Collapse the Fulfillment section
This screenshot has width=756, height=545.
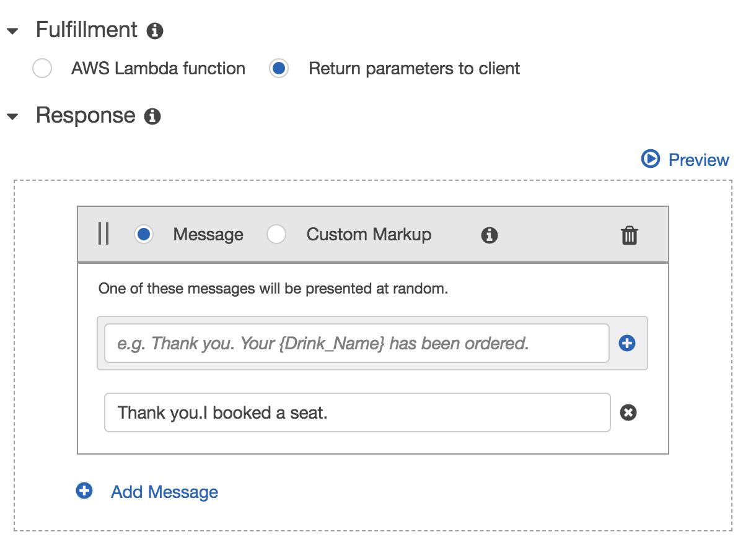click(12, 31)
